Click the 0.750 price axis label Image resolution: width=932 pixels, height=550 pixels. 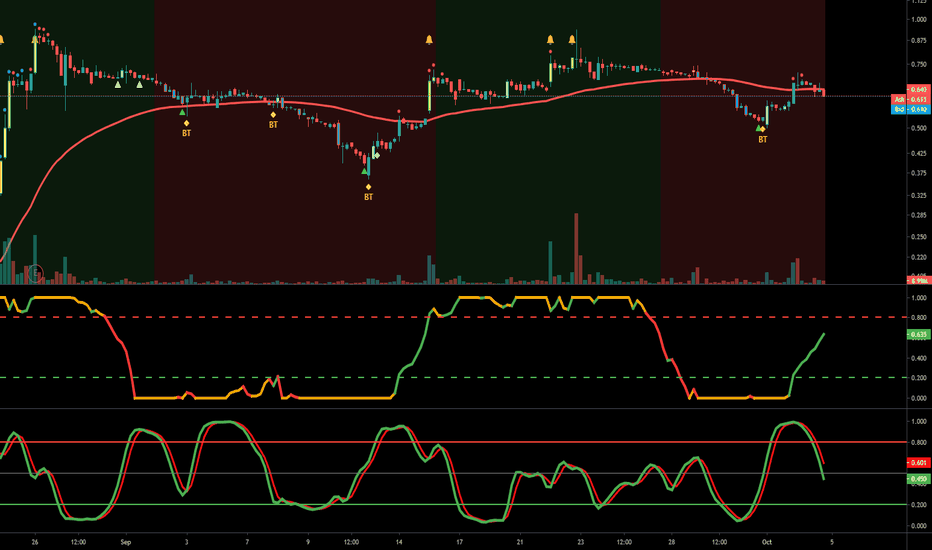[919, 64]
